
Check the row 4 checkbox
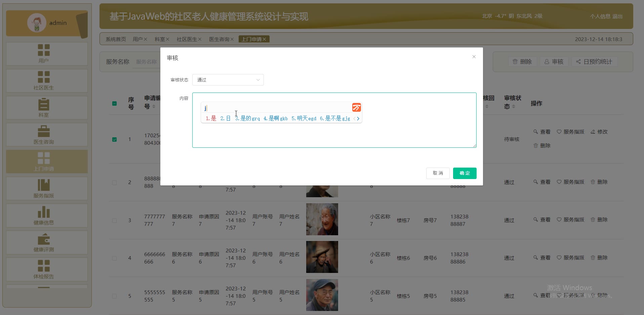114,258
